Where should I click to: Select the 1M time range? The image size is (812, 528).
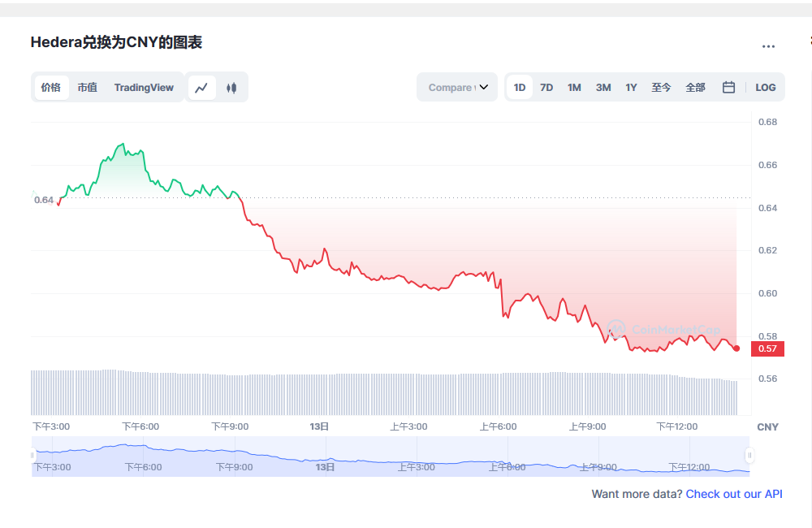[574, 88]
